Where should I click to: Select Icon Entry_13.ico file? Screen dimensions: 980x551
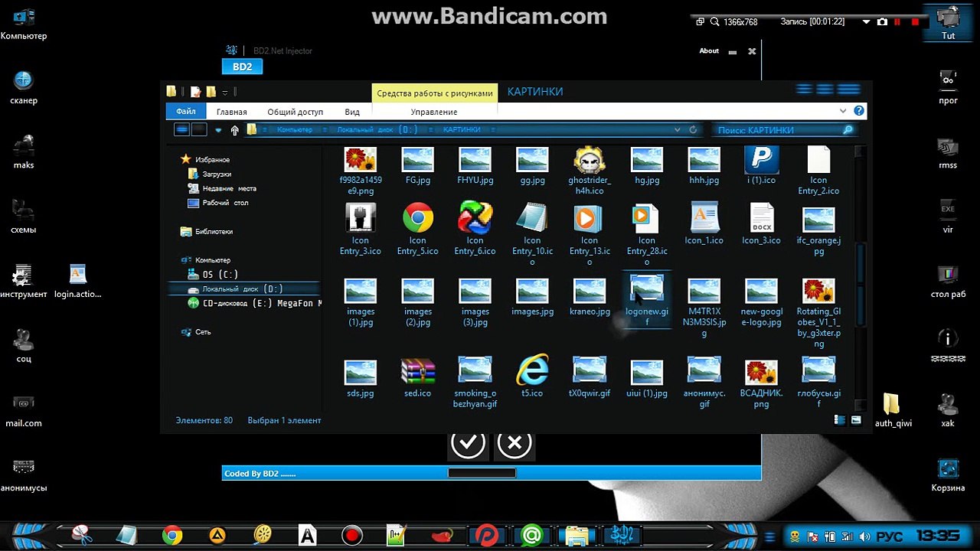(x=590, y=235)
